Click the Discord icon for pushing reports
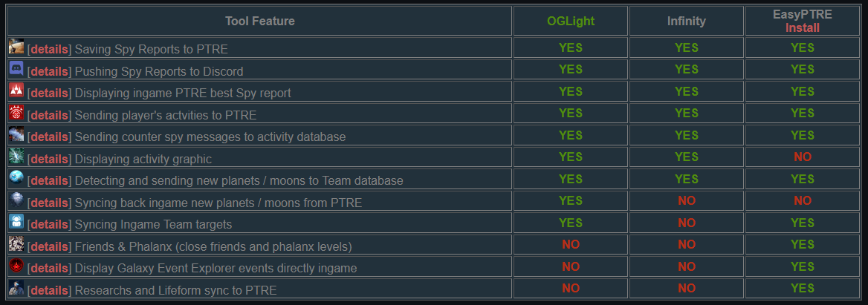 (x=16, y=68)
